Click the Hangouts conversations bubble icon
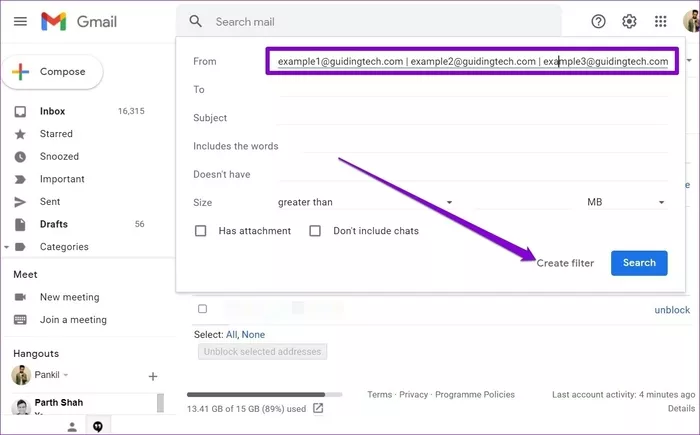The width and height of the screenshot is (700, 435). (98, 427)
